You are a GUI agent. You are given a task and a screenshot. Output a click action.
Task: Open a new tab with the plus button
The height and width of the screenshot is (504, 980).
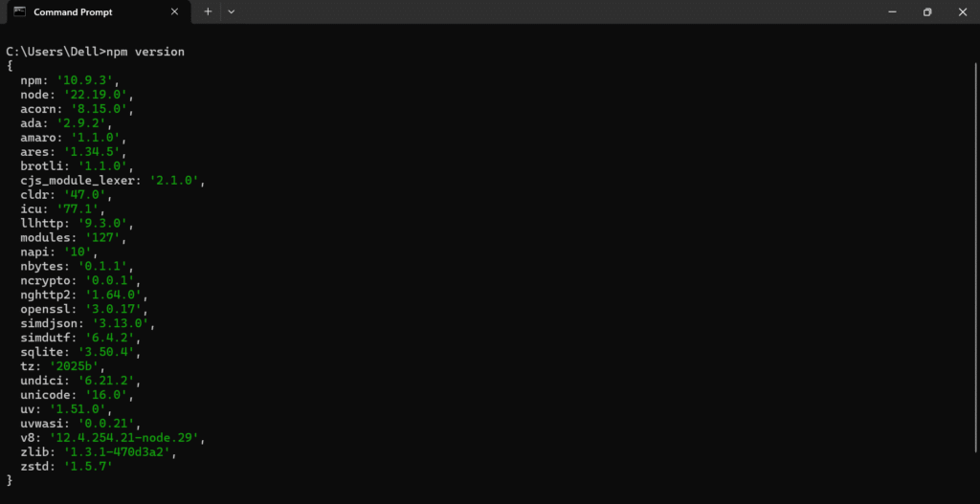(x=208, y=11)
